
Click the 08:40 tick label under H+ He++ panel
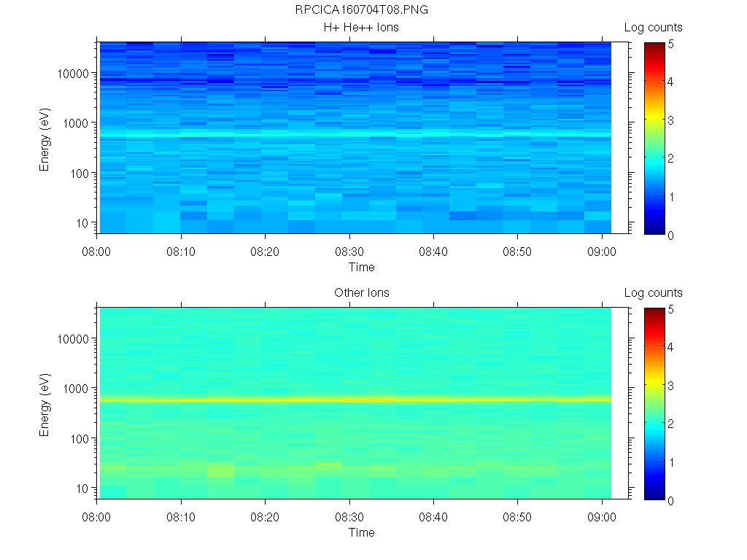click(x=433, y=252)
